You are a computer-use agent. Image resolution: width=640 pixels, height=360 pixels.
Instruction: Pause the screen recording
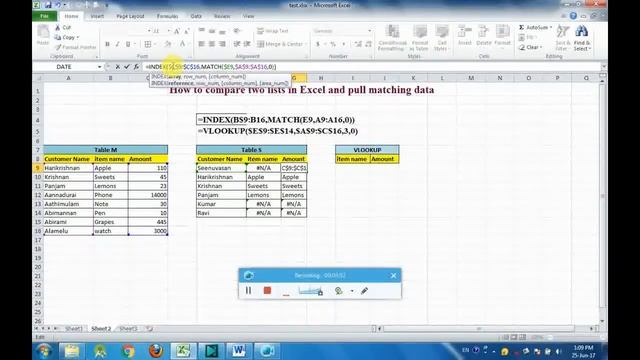coord(249,290)
